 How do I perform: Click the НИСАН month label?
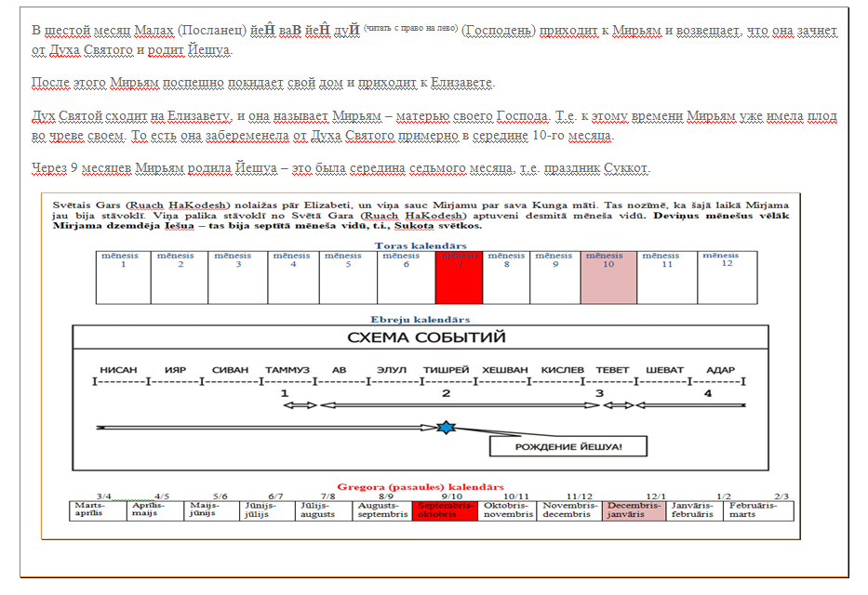click(x=118, y=369)
